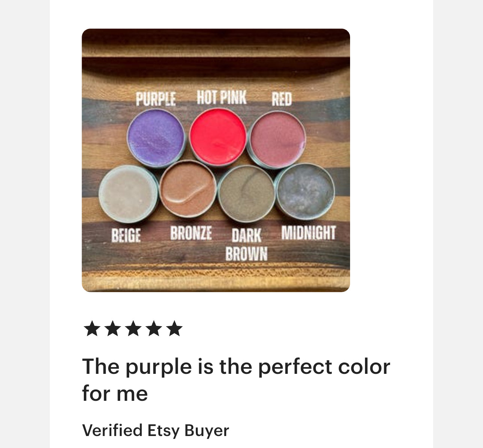Click the HOT PINK label in photo
This screenshot has height=448, width=483.
tap(222, 97)
